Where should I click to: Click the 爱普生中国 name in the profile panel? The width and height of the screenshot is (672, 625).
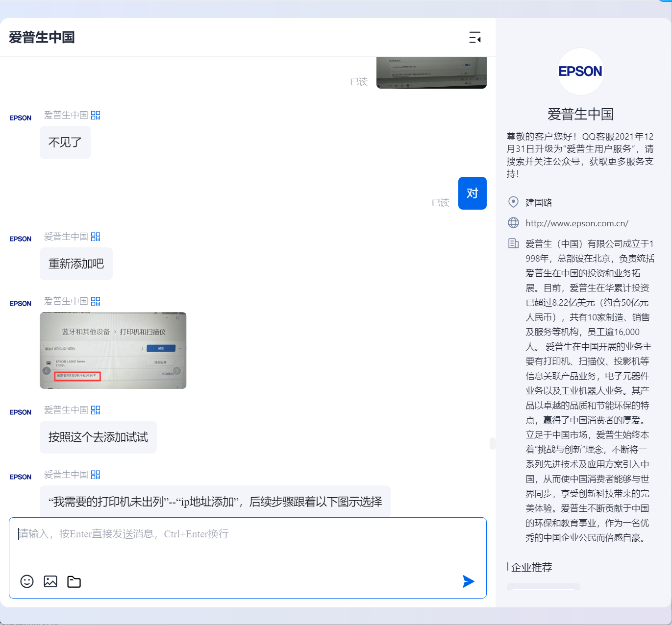point(581,114)
